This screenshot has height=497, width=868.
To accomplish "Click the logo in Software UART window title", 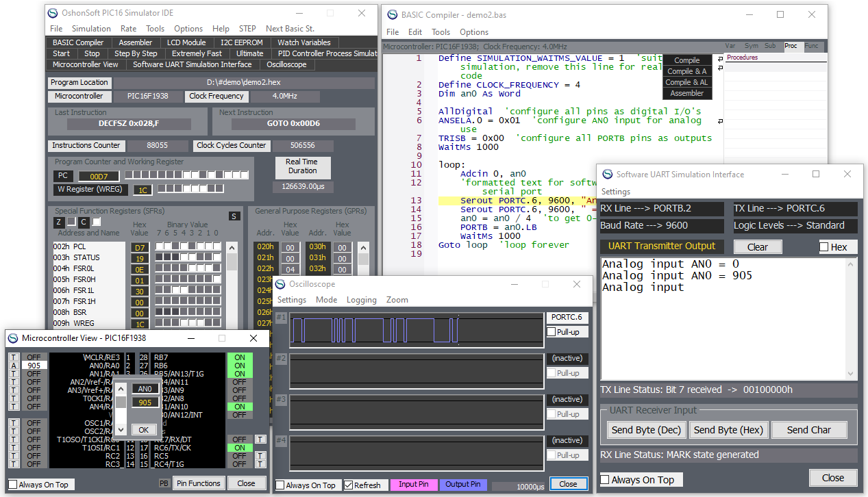I will 607,175.
